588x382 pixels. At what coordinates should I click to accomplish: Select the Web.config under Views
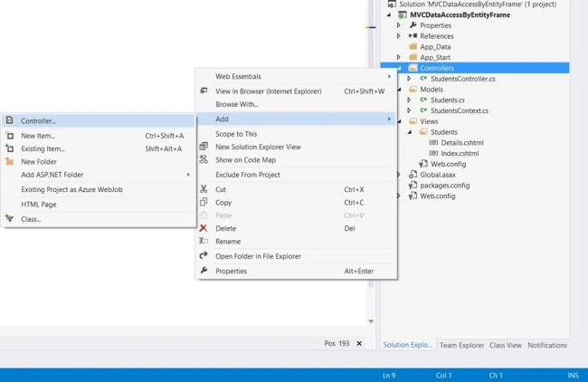pyautogui.click(x=448, y=164)
